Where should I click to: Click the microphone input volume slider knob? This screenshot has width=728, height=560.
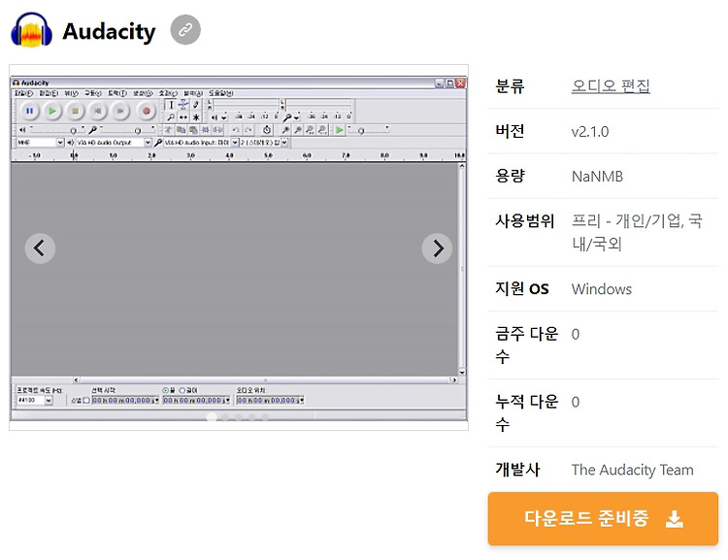pos(138,130)
